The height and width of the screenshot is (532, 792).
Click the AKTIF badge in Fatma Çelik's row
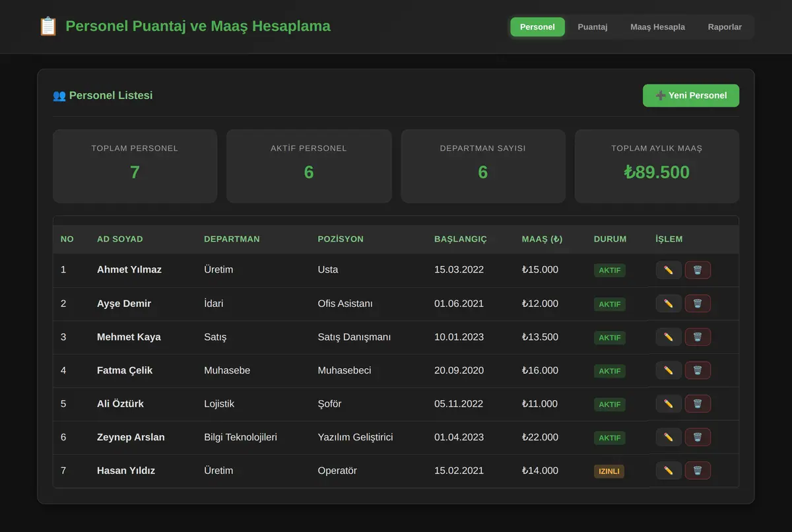(610, 371)
